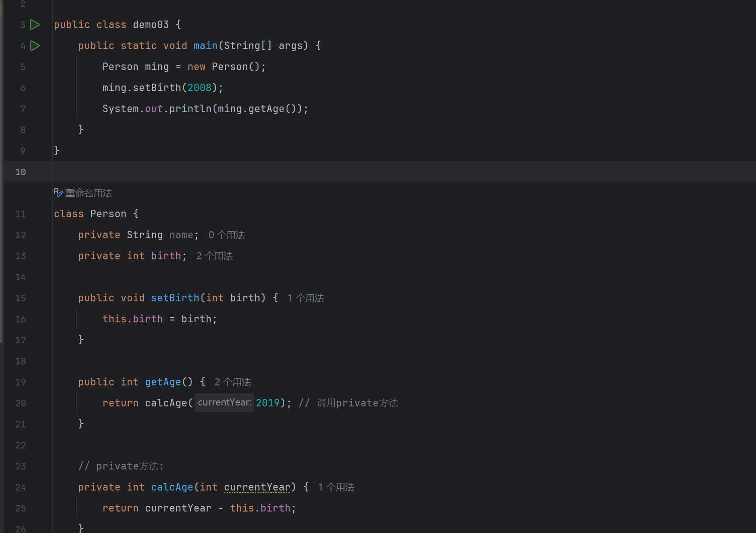Click the rename icon beside 重命名用法
The image size is (756, 533).
pos(58,192)
